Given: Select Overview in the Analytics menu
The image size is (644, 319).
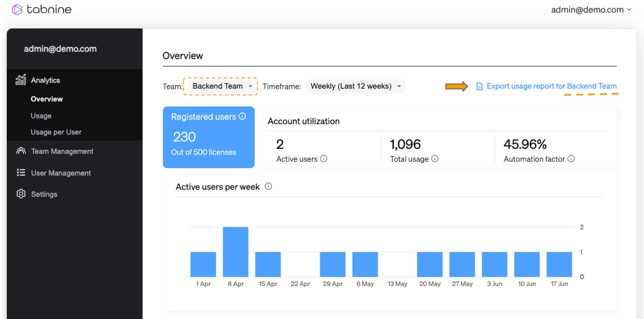Looking at the screenshot, I should click(47, 99).
